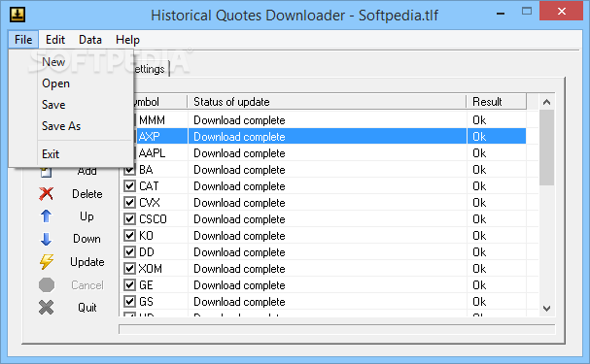
Task: Click the red X Delete icon
Action: (x=47, y=194)
